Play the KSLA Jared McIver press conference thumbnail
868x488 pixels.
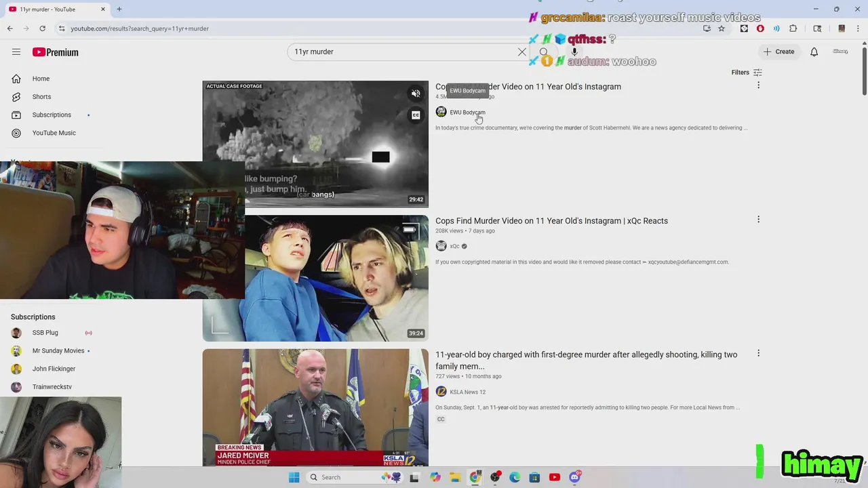(x=315, y=407)
